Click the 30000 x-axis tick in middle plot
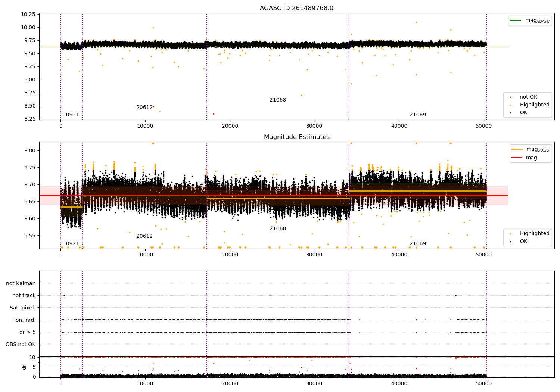Image resolution: width=560 pixels, height=392 pixels. point(315,255)
